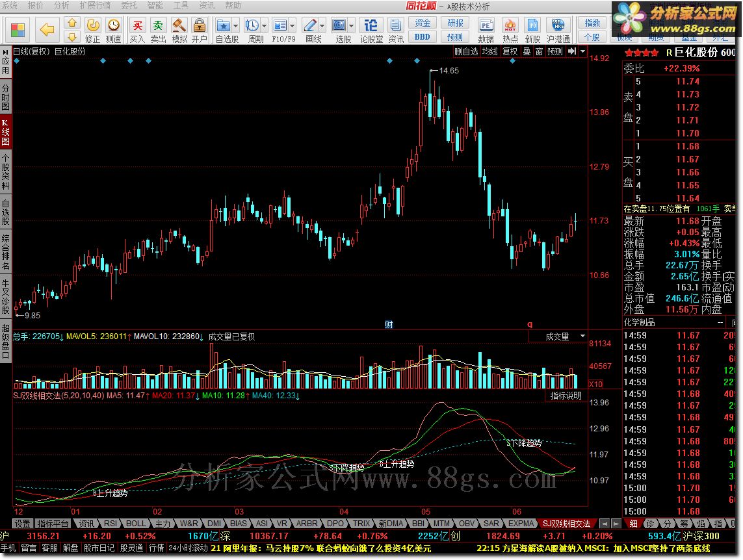Open 股市日记 in the status bar

99,548
